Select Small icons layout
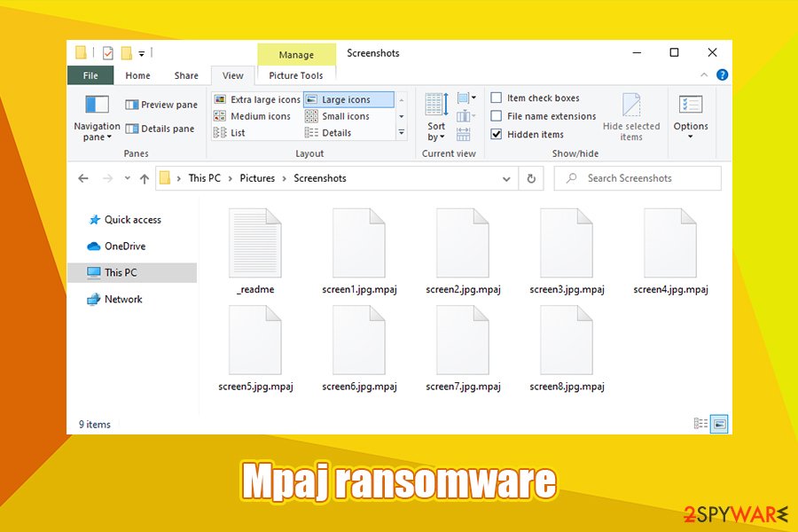The height and width of the screenshot is (532, 798). coord(337,116)
